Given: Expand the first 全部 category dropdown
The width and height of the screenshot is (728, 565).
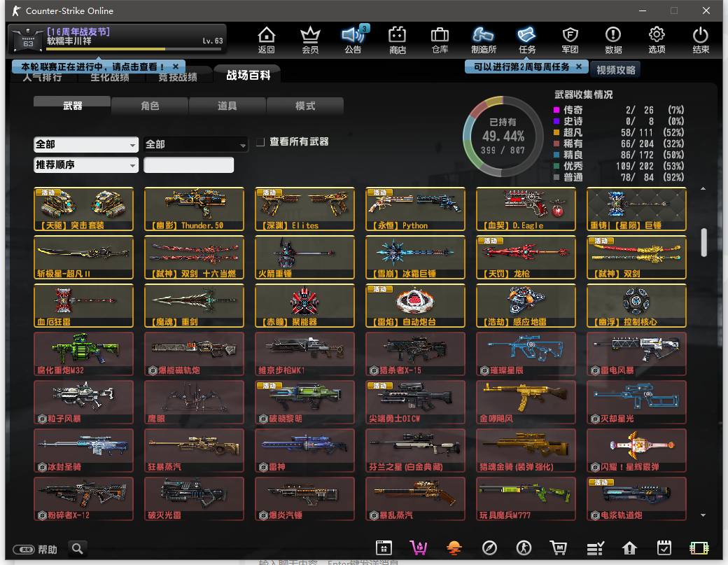Looking at the screenshot, I should 86,144.
